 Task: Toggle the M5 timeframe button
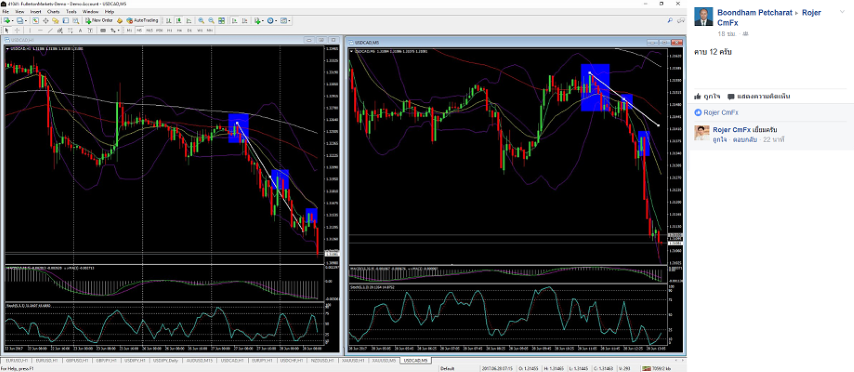[x=139, y=31]
